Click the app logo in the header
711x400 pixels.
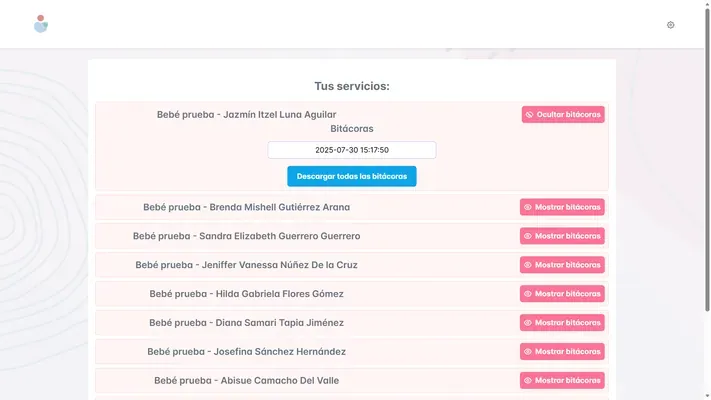click(x=41, y=24)
